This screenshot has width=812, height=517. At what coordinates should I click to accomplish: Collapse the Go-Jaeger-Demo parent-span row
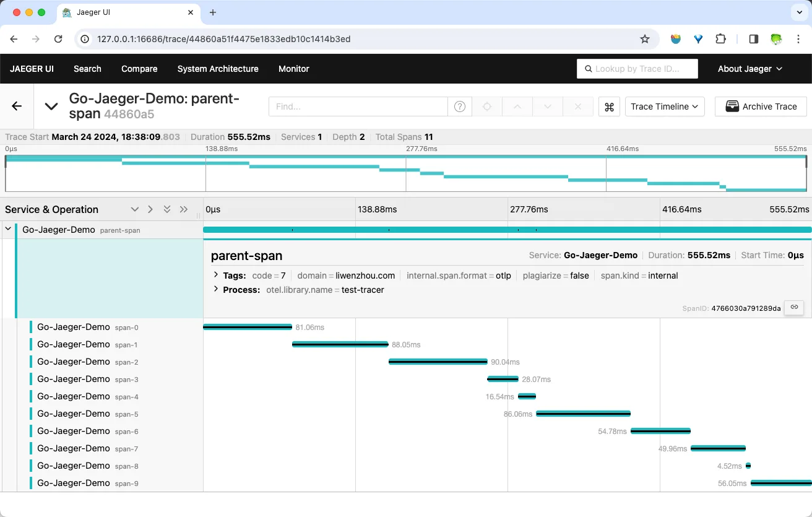click(x=9, y=229)
